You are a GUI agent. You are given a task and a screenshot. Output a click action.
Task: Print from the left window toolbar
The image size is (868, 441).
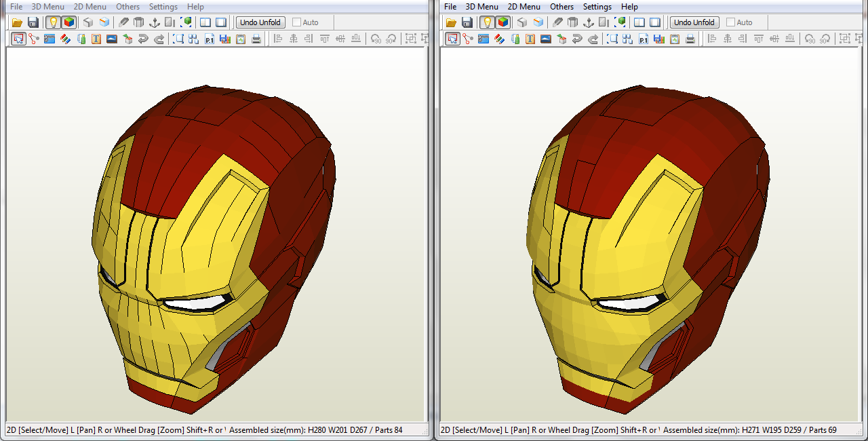[x=256, y=39]
